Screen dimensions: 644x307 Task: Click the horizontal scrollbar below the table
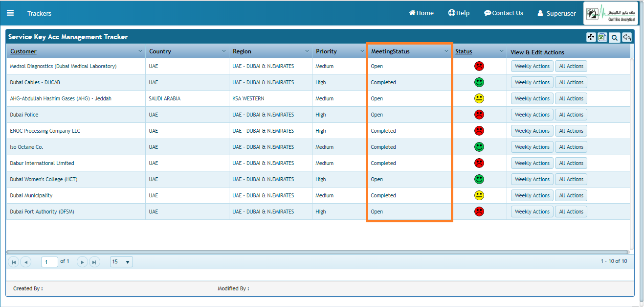(318, 253)
